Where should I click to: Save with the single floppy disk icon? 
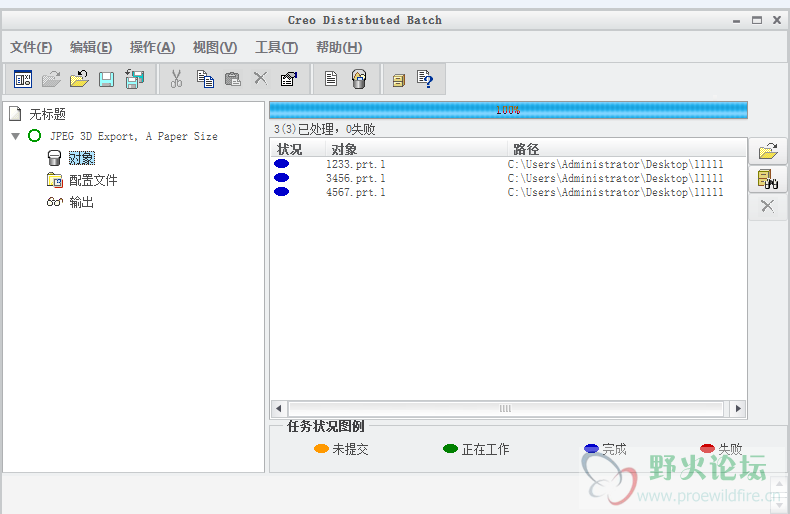[x=106, y=79]
